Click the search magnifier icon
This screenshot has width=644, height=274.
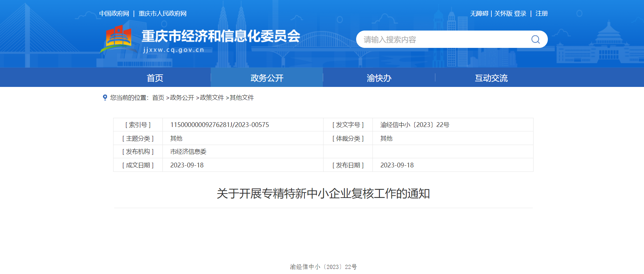pos(535,39)
